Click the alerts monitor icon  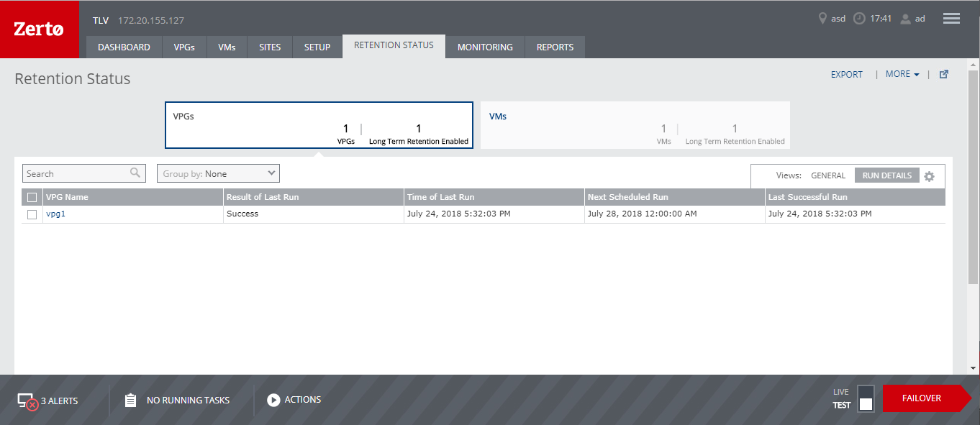[x=27, y=401]
